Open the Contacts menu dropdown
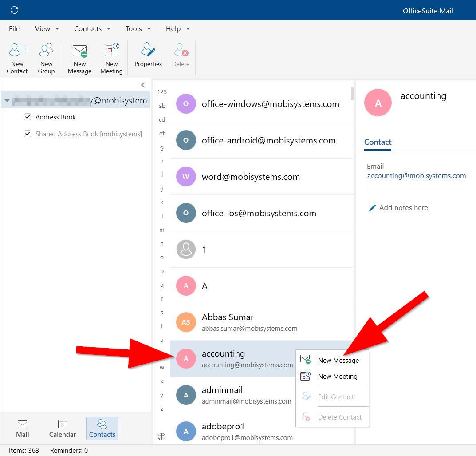Viewport: 476px width, 456px height. [x=92, y=28]
